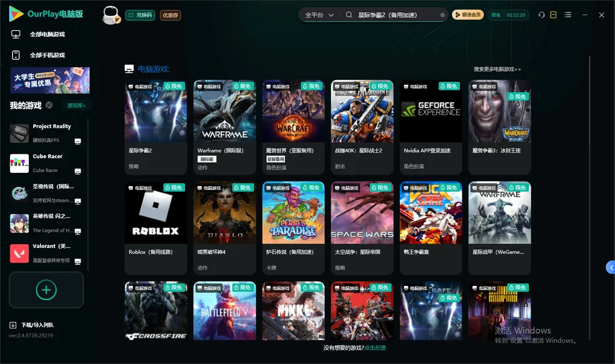Screen dimensions: 615x364
Task: Open 魔兽世界 (亚服备用) game card
Action: point(293,127)
